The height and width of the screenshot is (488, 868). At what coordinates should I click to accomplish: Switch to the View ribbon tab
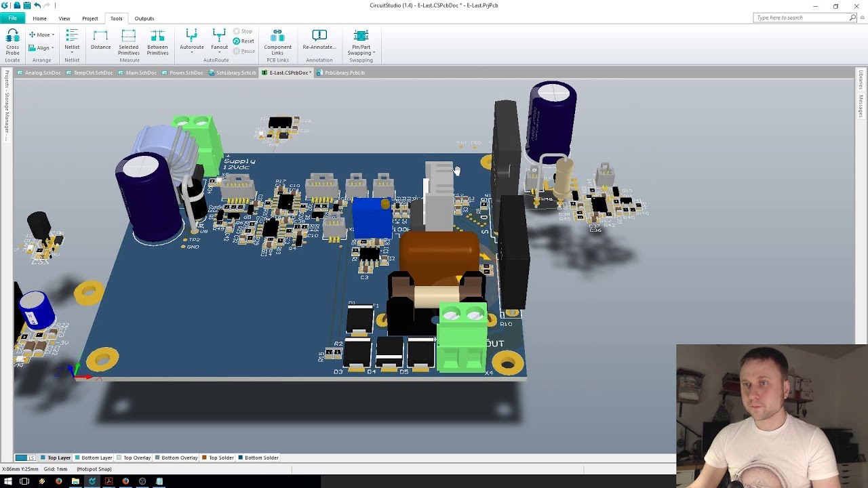click(64, 18)
